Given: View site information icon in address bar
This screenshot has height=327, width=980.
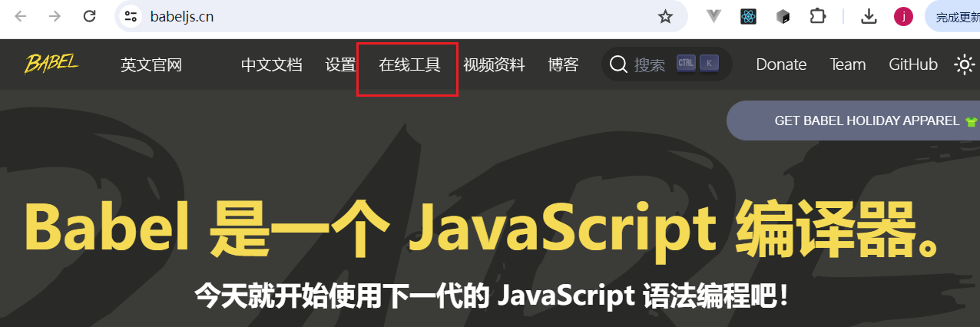Looking at the screenshot, I should [x=131, y=16].
